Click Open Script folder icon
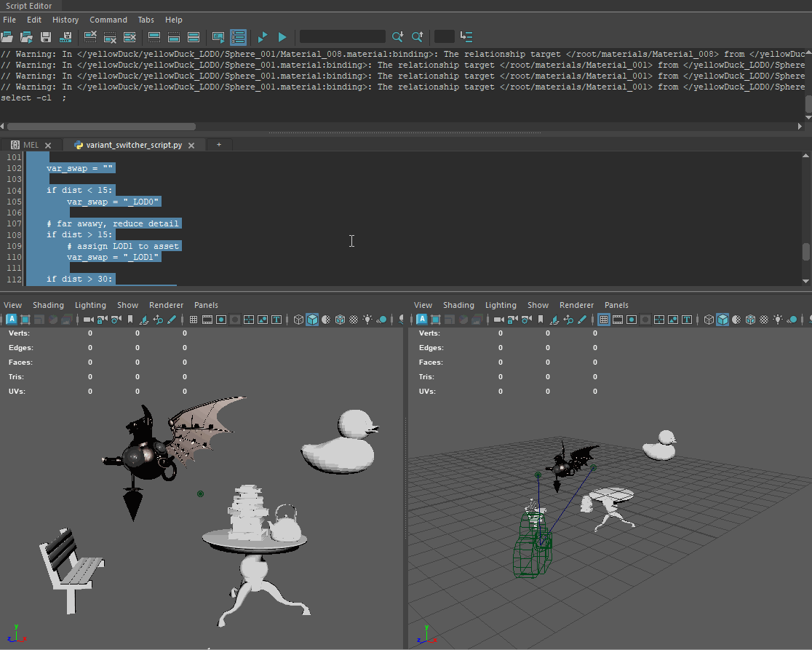The width and height of the screenshot is (812, 650). 8,36
